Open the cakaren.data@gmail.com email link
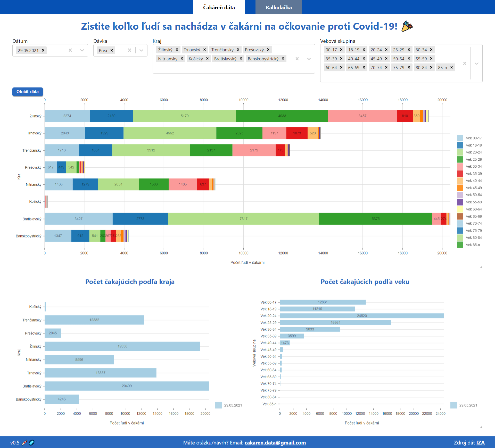 (x=275, y=443)
